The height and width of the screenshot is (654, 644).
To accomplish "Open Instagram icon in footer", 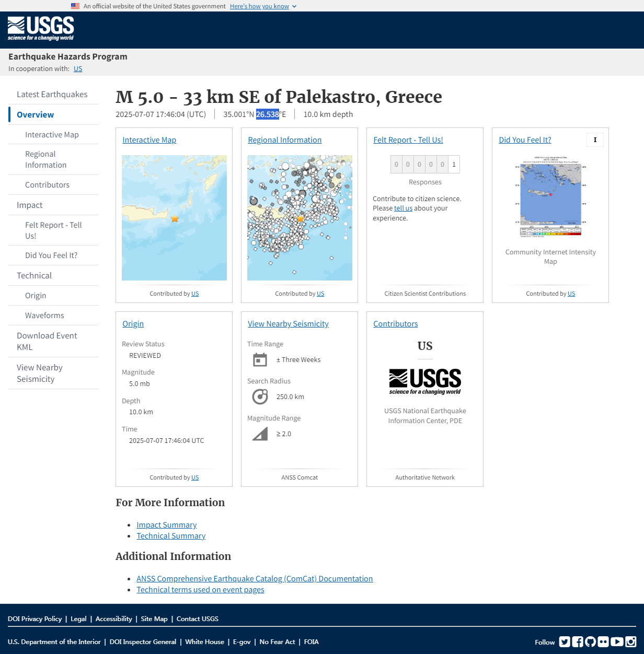I will (x=631, y=642).
